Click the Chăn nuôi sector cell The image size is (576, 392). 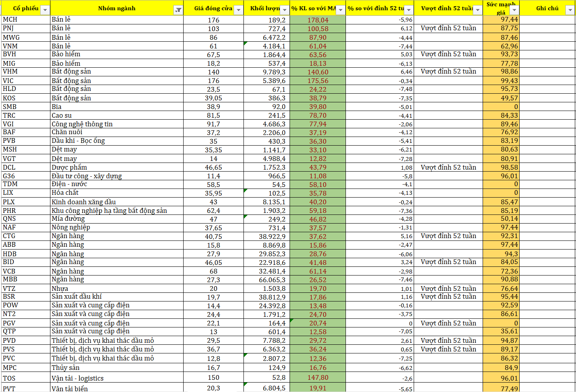(117, 132)
